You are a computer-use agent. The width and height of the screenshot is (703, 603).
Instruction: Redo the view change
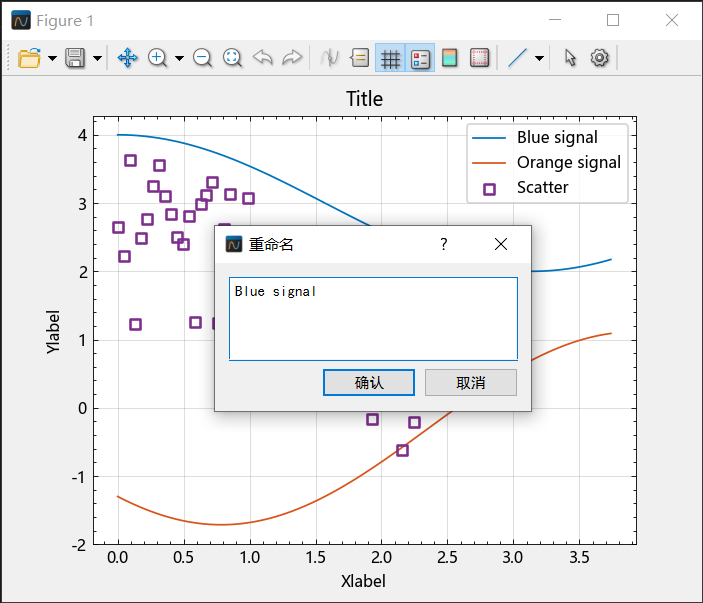point(292,58)
